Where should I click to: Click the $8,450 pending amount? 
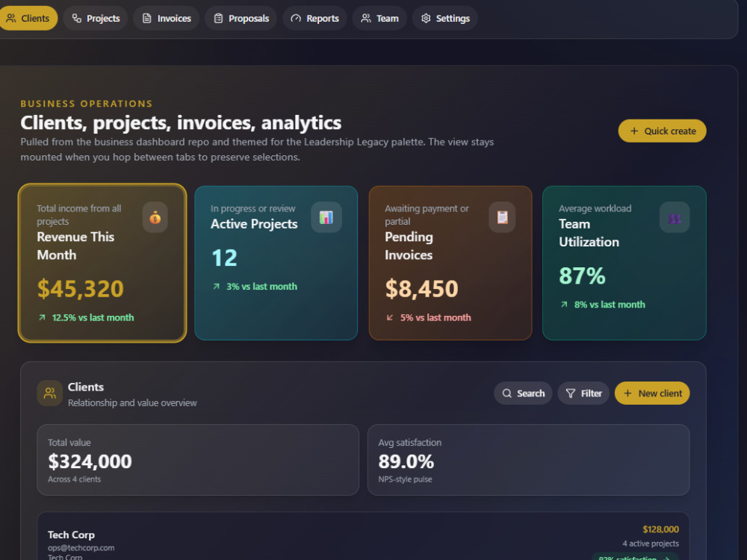(x=421, y=288)
